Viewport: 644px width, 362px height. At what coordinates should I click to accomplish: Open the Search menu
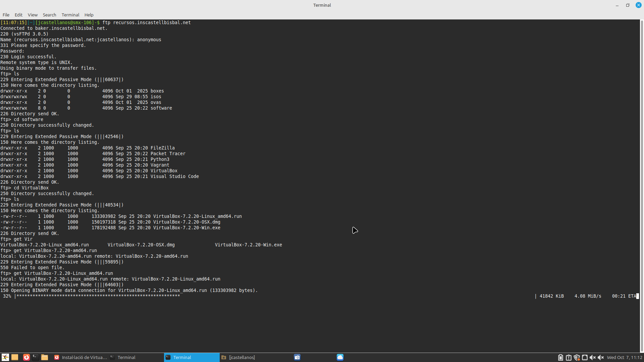click(x=49, y=15)
